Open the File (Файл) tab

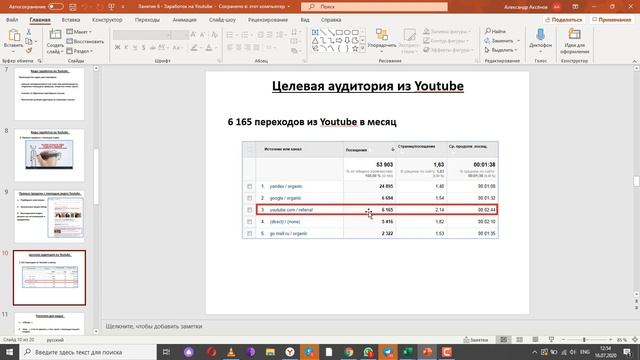coord(12,20)
